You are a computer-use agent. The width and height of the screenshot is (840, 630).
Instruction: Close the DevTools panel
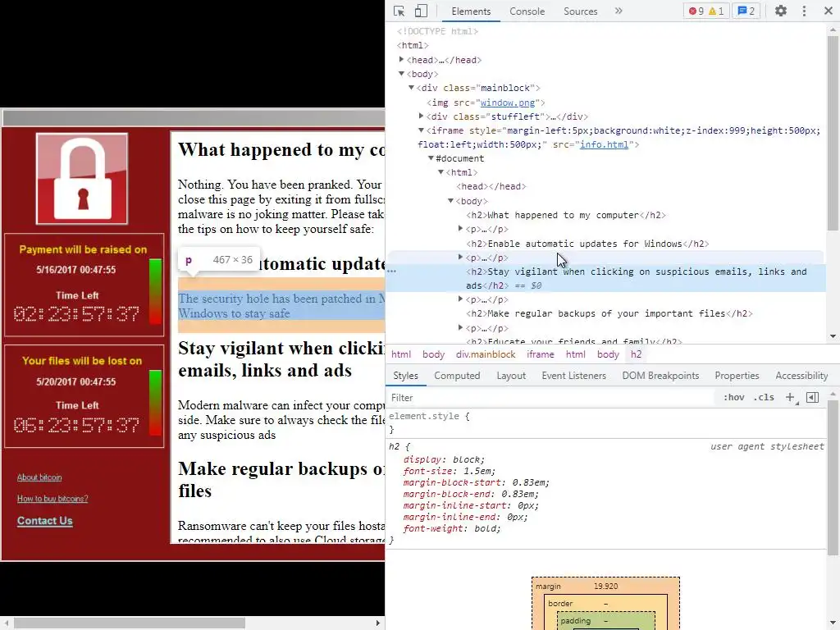(x=828, y=11)
